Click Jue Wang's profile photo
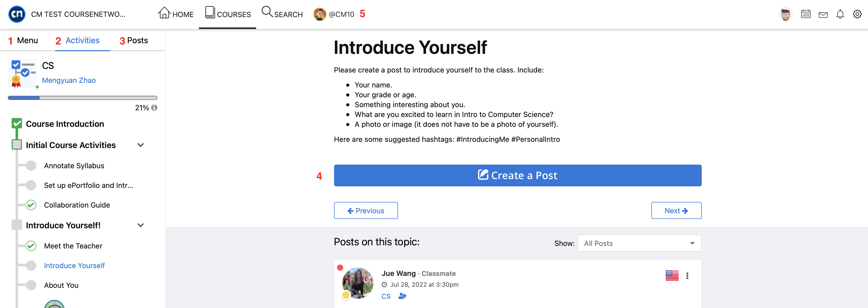This screenshot has width=868, height=308. point(358,283)
